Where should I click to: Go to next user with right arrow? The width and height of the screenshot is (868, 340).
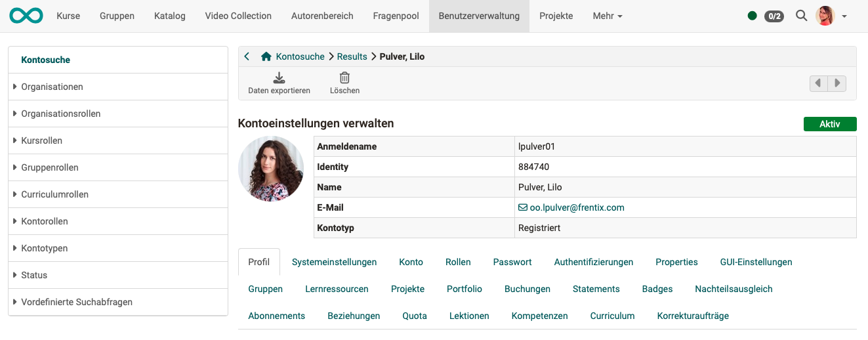coord(837,83)
